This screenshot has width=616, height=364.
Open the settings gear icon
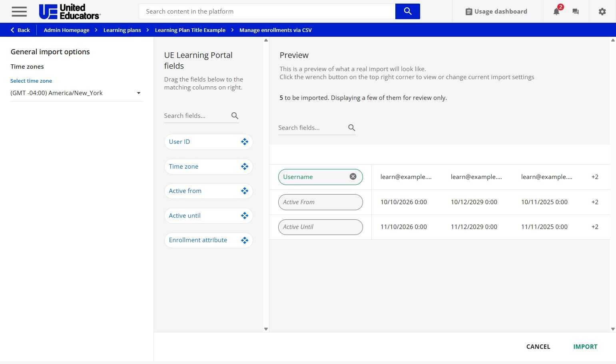(602, 12)
